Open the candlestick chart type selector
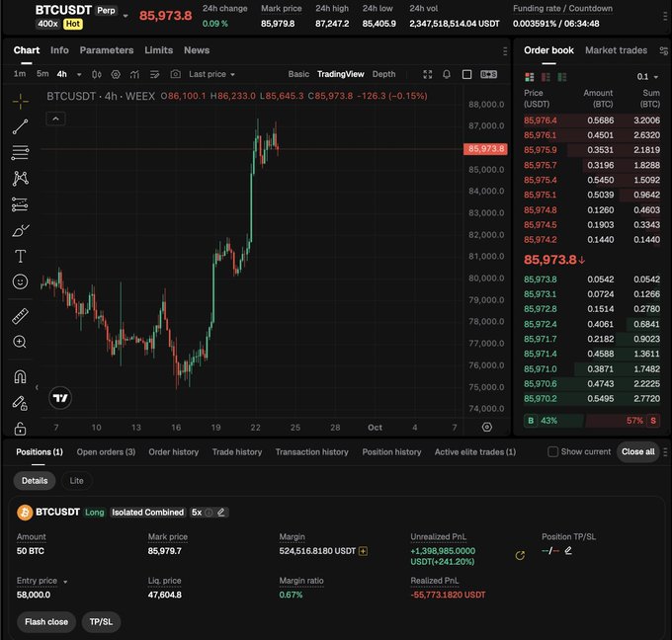 tap(97, 74)
